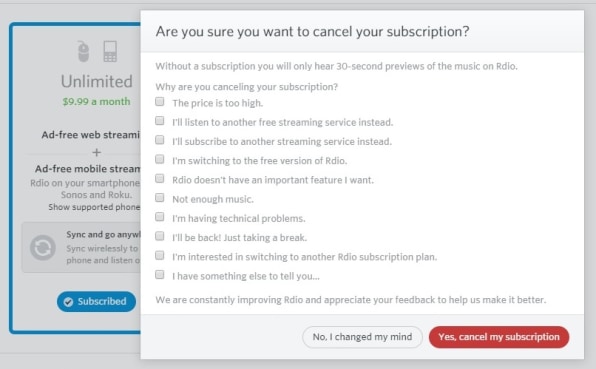Check 'The price is too high' box
Image resolution: width=596 pixels, height=369 pixels.
[160, 101]
